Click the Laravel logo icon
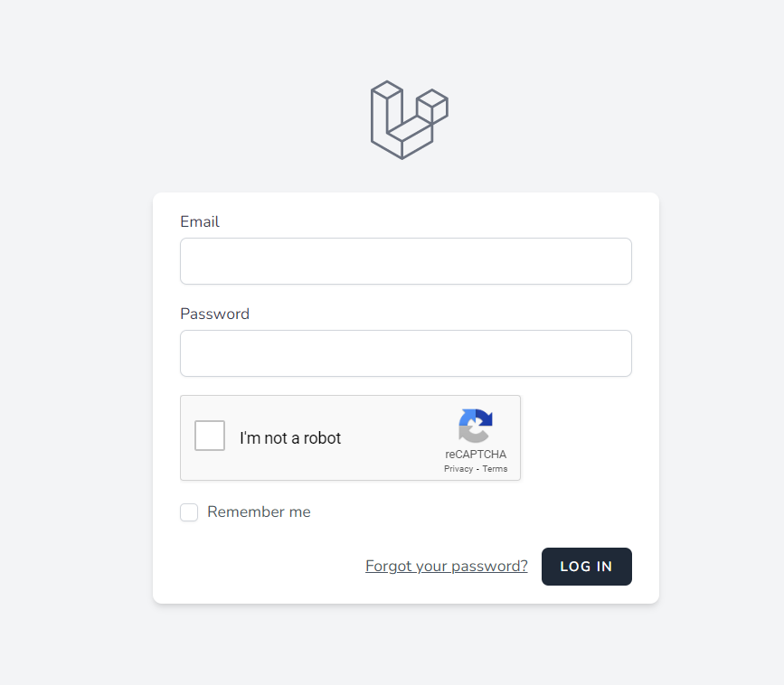Image resolution: width=784 pixels, height=685 pixels. click(407, 118)
